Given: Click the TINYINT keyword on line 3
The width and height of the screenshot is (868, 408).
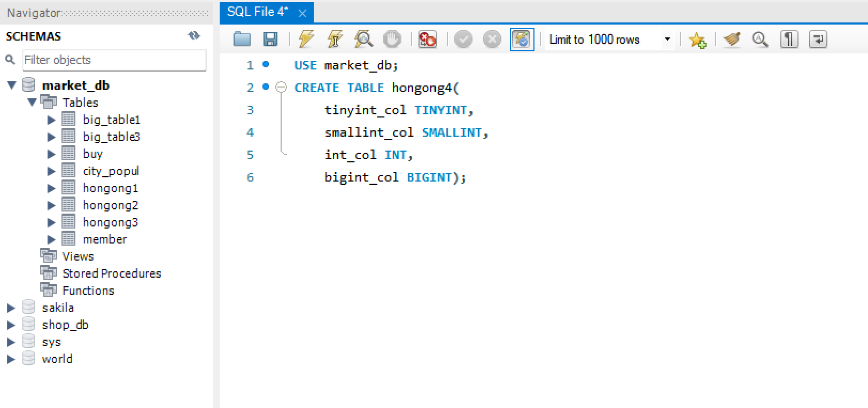Looking at the screenshot, I should (x=441, y=110).
